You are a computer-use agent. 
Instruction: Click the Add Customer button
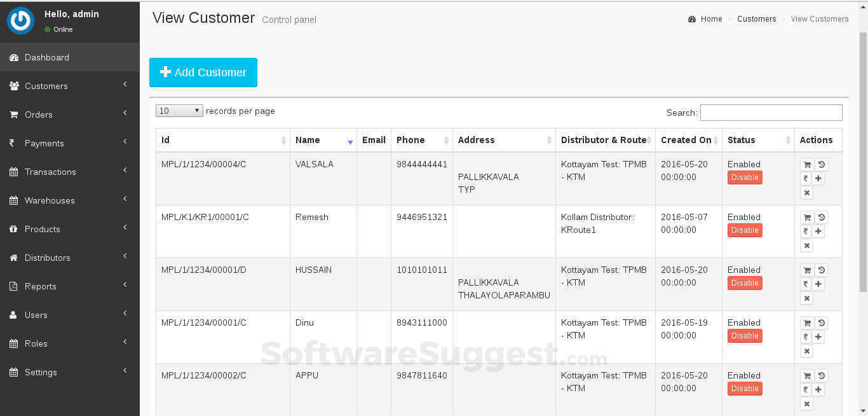[203, 72]
